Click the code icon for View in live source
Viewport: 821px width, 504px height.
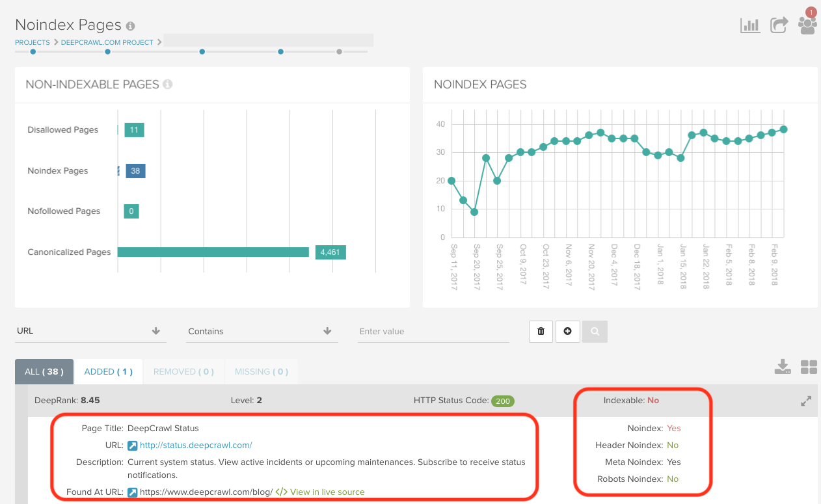pyautogui.click(x=281, y=492)
